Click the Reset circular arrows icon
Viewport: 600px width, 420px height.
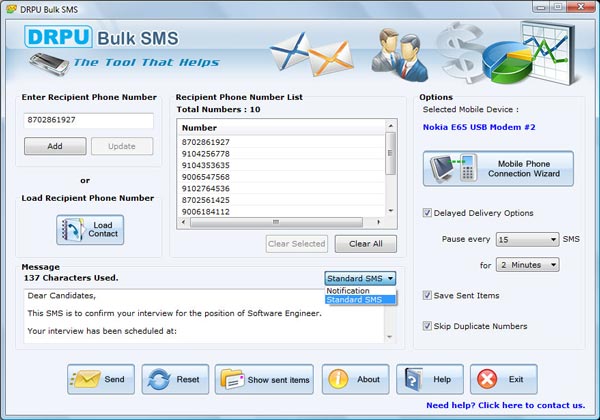(159, 379)
